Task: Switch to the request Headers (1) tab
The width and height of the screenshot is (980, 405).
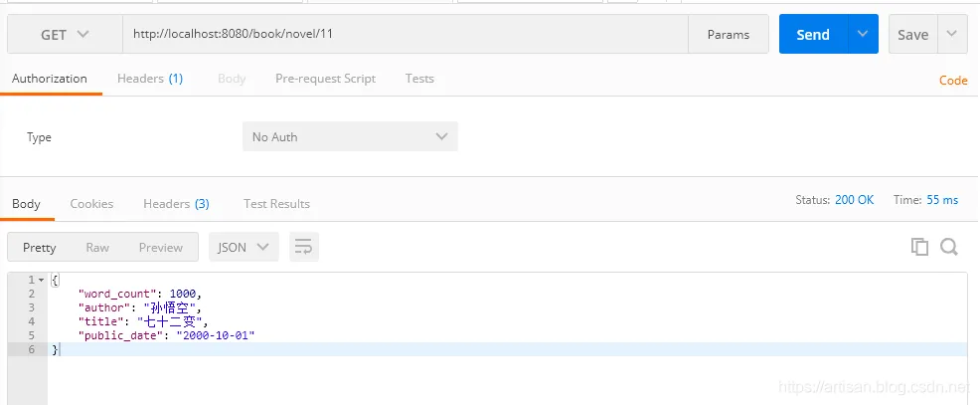Action: click(149, 79)
